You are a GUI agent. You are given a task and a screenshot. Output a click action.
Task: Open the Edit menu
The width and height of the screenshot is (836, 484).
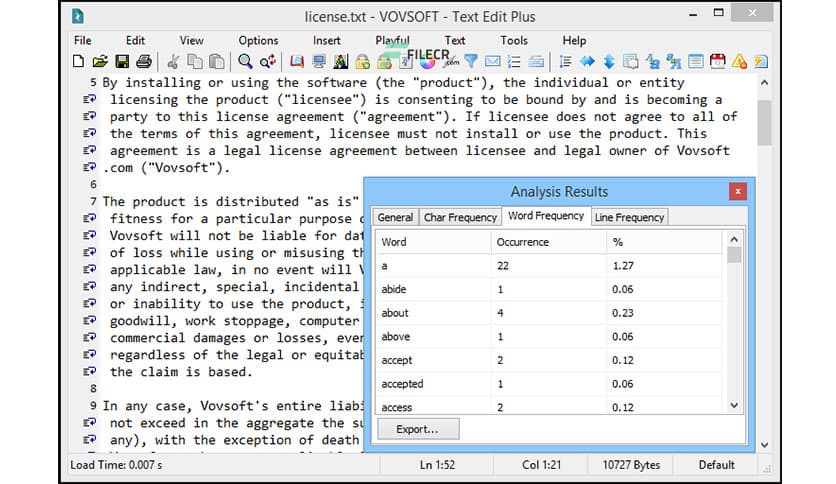point(135,41)
